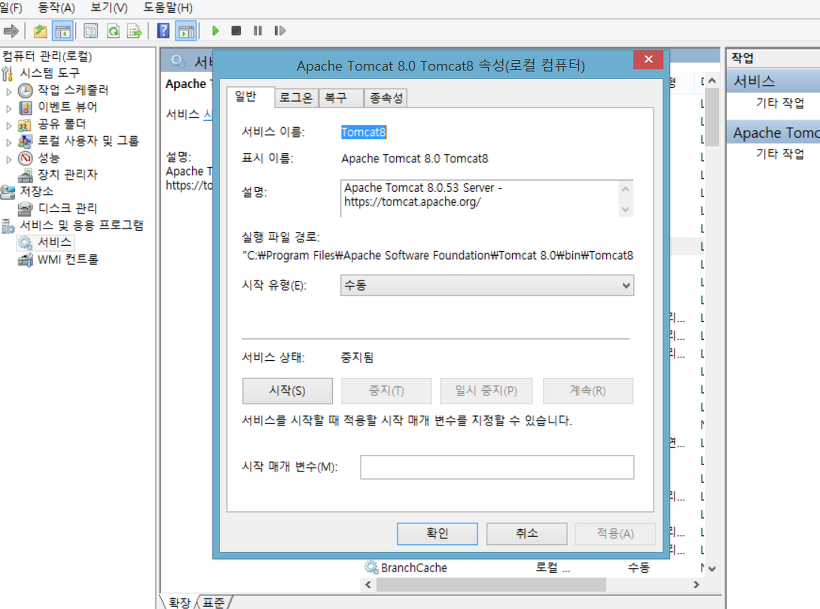Select 컴퓨터 관리(로컬) root node
Viewport: 820px width, 609px height.
coord(47,56)
